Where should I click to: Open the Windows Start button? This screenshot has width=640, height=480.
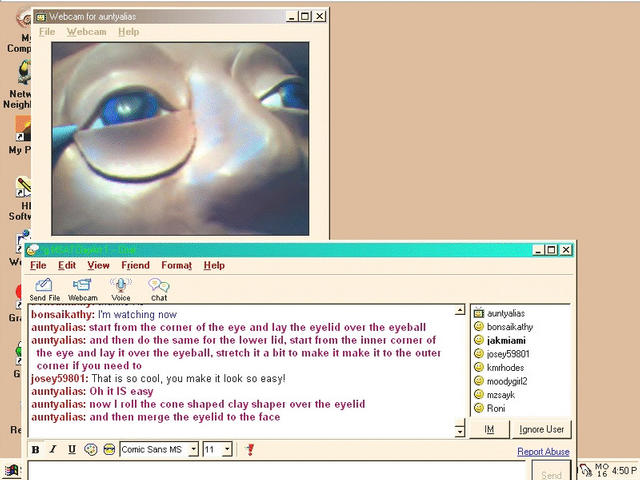pos(11,472)
